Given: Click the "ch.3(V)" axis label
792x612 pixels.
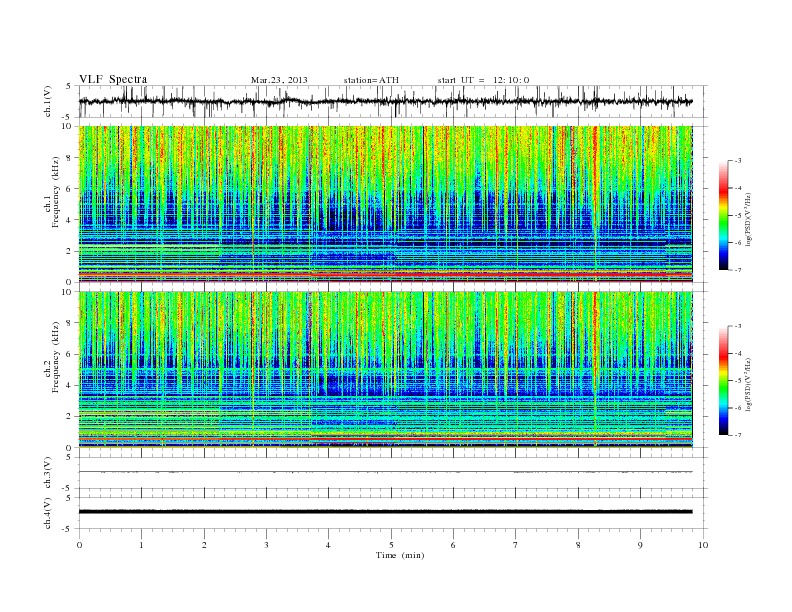Looking at the screenshot, I should pyautogui.click(x=47, y=473).
